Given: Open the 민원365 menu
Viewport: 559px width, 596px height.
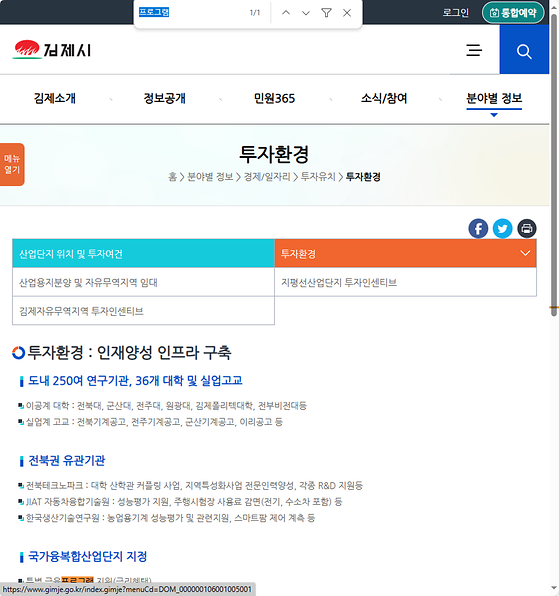Looking at the screenshot, I should 274,98.
